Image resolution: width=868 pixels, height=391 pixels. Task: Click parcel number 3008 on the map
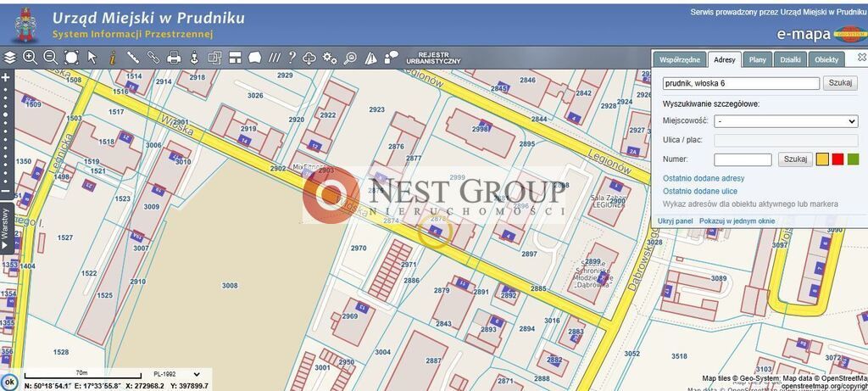tap(230, 286)
